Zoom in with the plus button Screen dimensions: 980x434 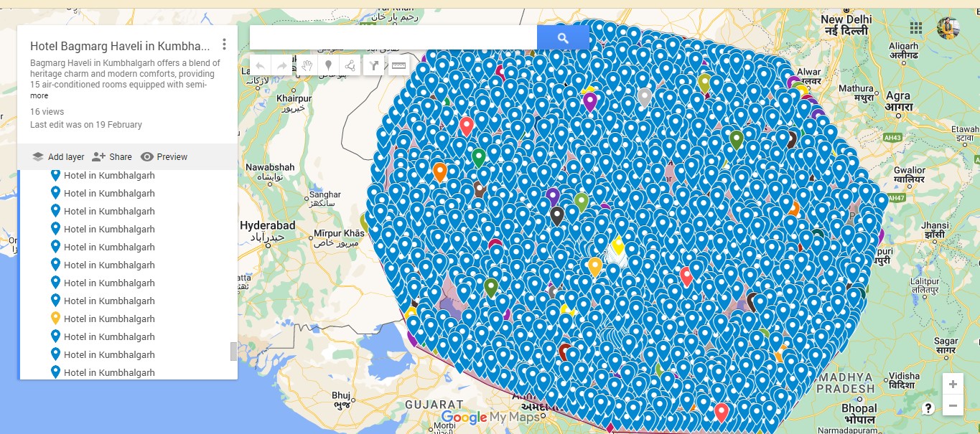click(953, 385)
